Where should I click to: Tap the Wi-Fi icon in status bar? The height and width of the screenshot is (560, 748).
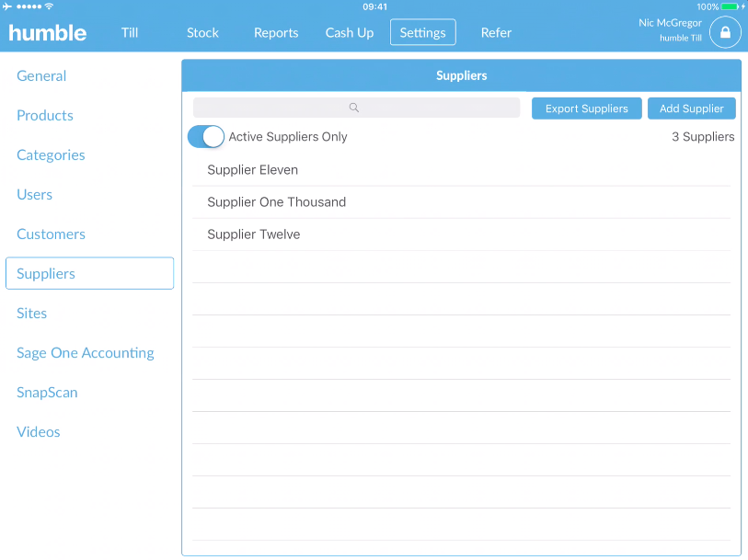pos(49,6)
